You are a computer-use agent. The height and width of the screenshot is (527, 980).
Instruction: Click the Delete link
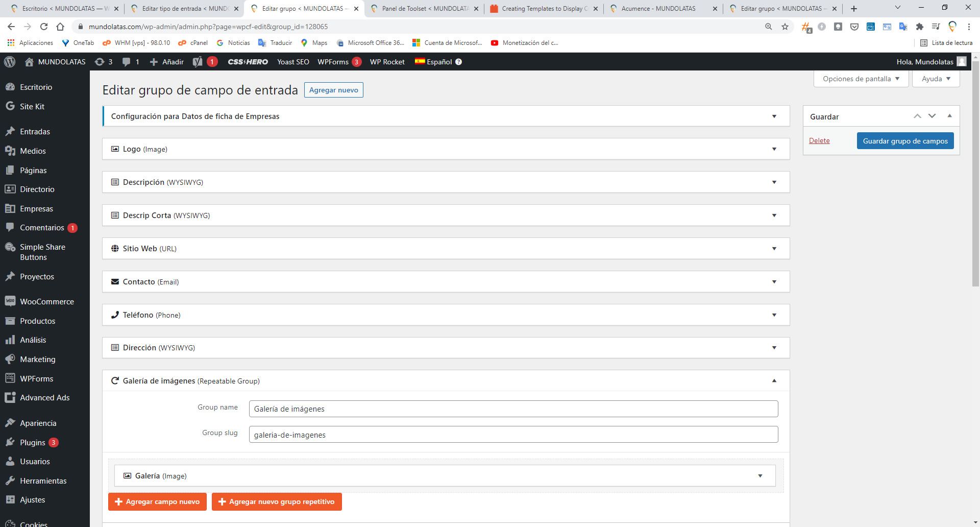tap(819, 141)
